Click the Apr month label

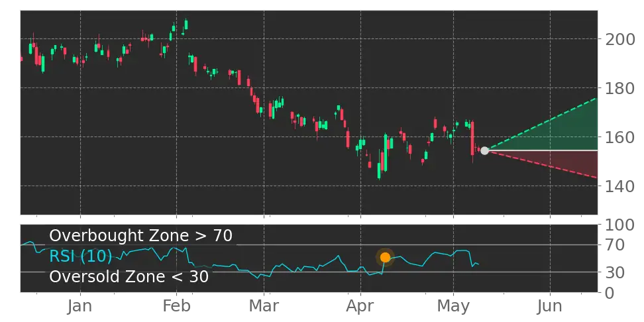360,306
